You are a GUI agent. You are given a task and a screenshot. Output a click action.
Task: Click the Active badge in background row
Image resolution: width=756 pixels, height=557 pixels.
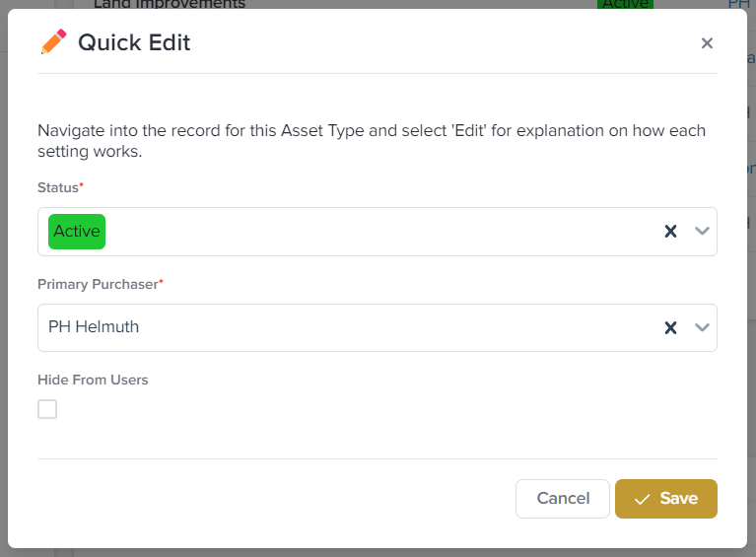click(x=624, y=4)
